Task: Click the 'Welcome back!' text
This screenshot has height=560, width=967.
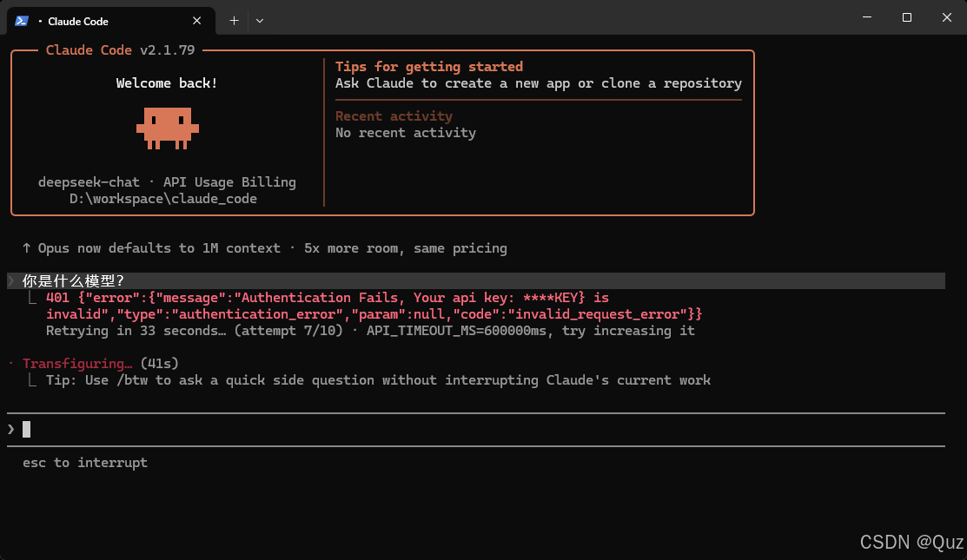Action: (x=167, y=83)
